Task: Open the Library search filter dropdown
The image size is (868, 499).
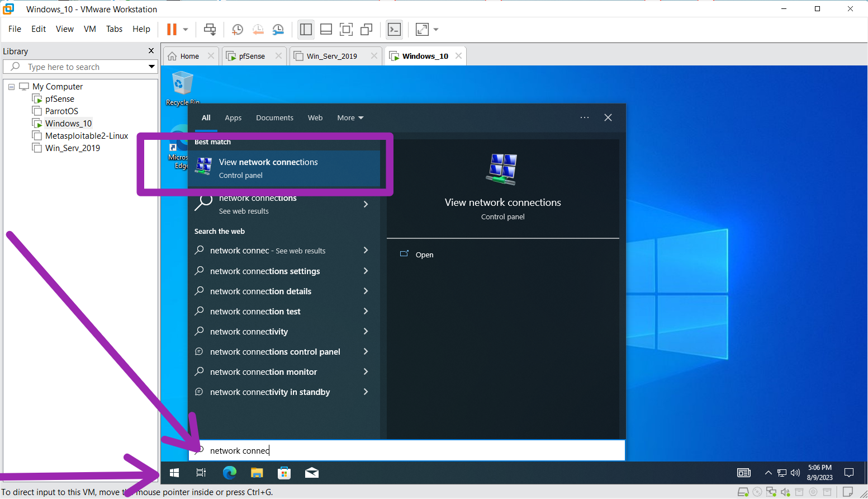Action: 151,67
